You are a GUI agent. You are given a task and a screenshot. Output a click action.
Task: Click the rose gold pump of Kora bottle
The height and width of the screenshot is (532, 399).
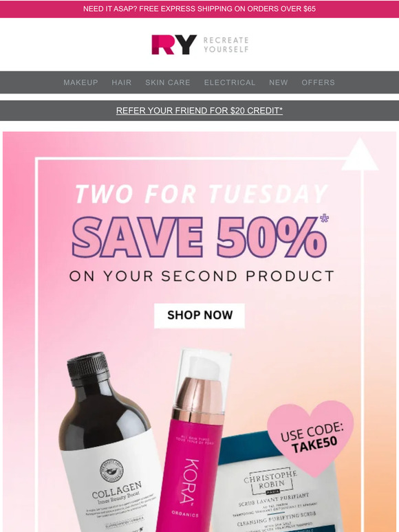click(198, 399)
